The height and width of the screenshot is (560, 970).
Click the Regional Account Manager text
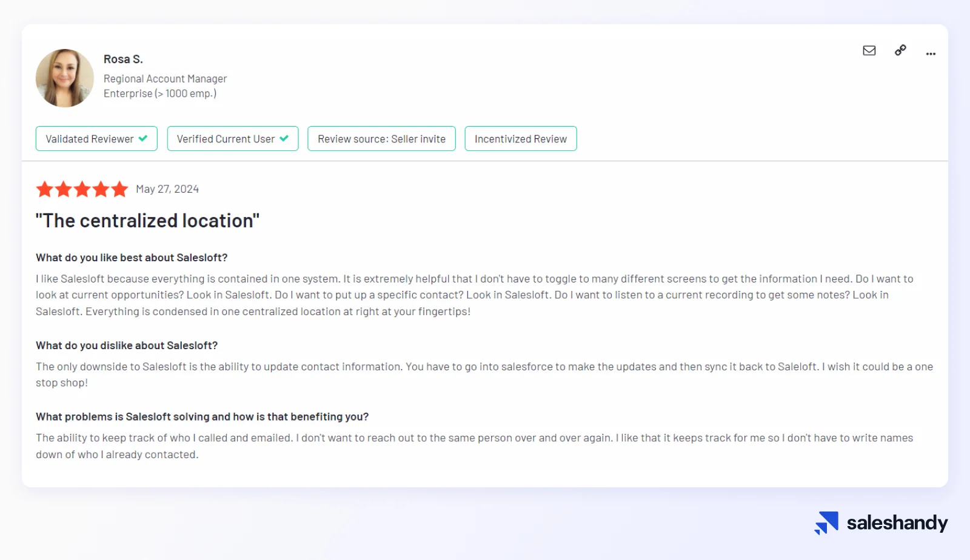click(165, 79)
